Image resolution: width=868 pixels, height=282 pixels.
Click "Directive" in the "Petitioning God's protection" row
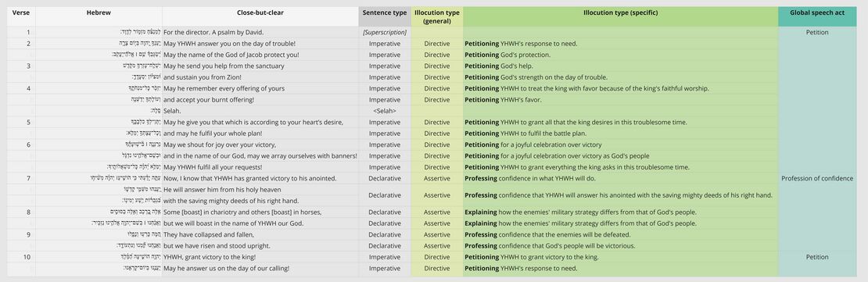pyautogui.click(x=437, y=55)
